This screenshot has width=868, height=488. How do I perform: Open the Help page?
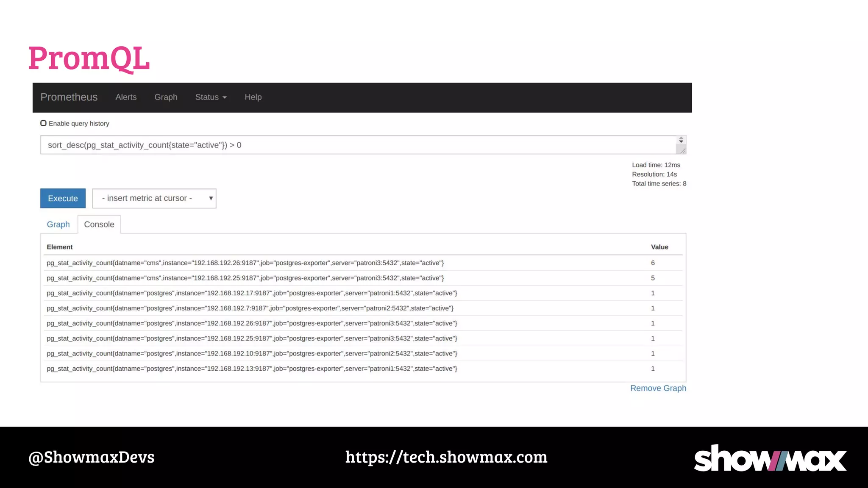[x=253, y=97]
